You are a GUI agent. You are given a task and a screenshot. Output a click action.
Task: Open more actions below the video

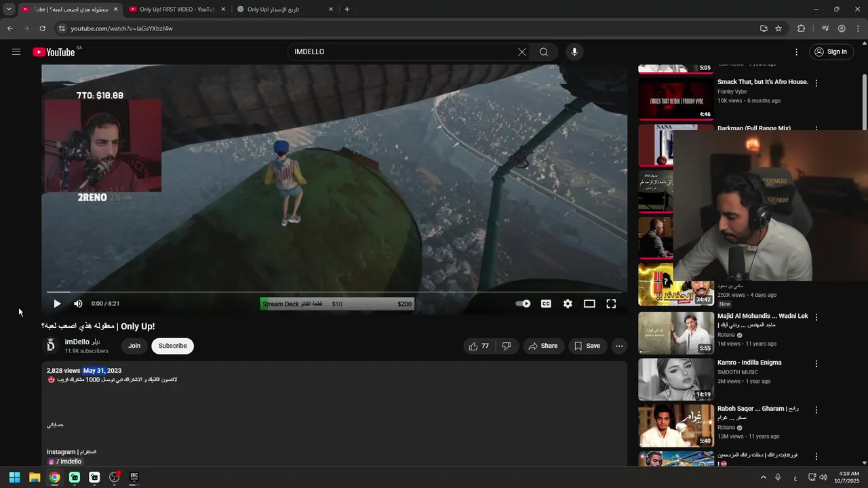click(619, 346)
